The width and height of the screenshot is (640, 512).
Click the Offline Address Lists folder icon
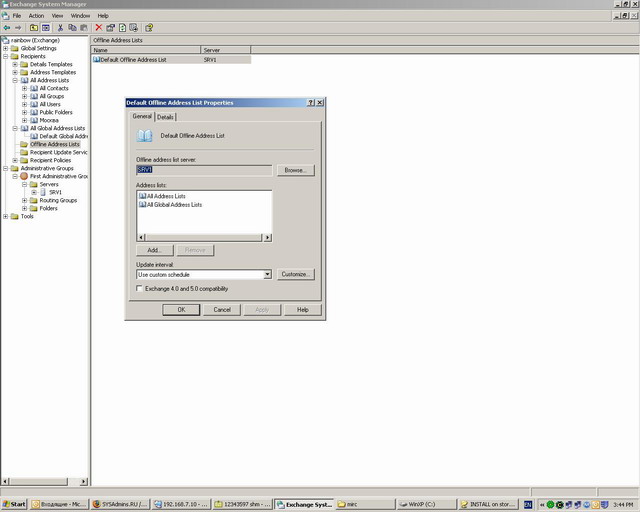tap(24, 144)
